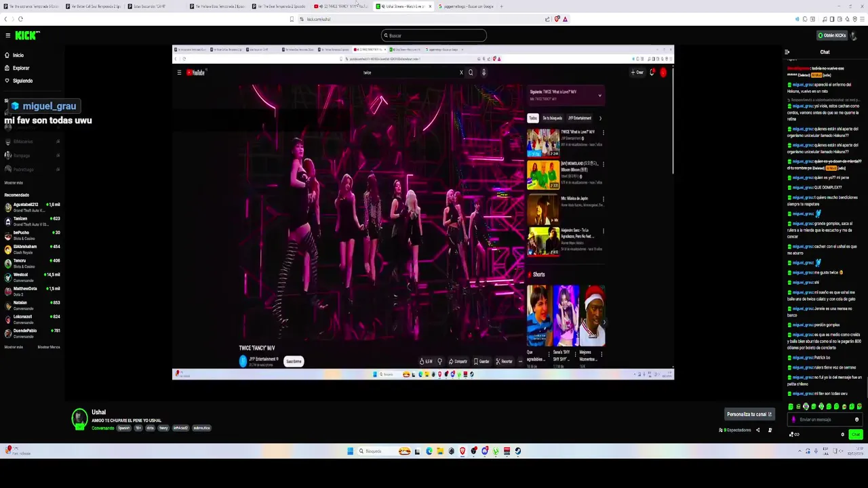Image resolution: width=868 pixels, height=488 pixels.
Task: Click like button showing 6,5 M
Action: [x=426, y=361]
